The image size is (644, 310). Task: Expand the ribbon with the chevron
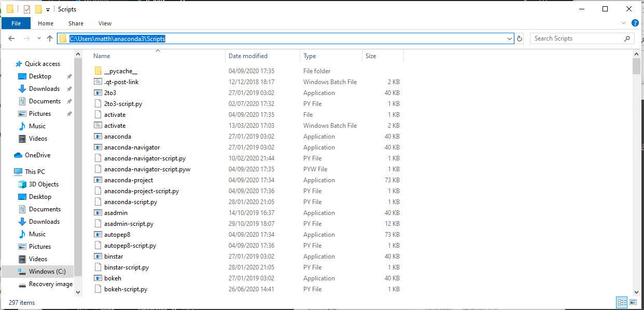coord(624,23)
